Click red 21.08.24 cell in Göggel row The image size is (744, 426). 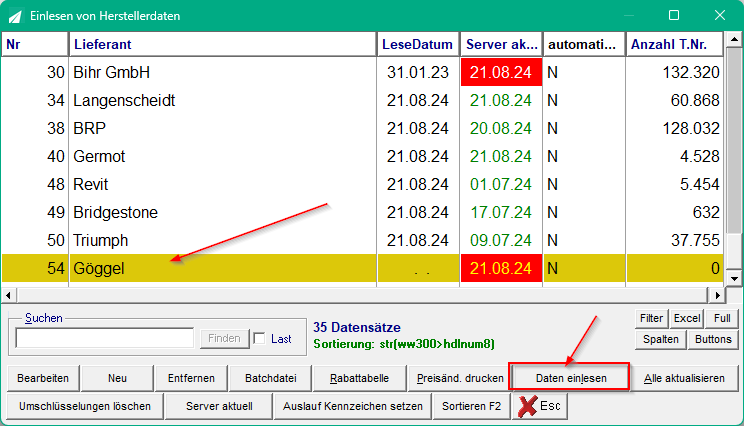click(x=501, y=268)
